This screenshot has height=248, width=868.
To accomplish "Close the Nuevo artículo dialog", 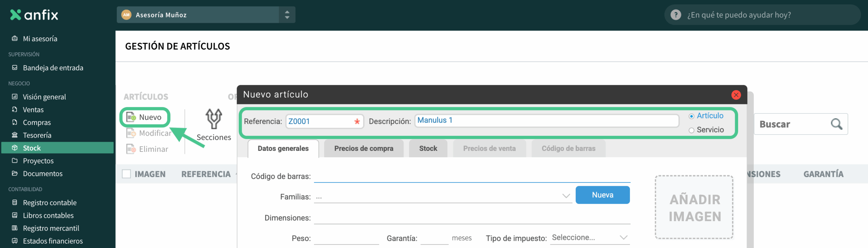I will pyautogui.click(x=736, y=95).
